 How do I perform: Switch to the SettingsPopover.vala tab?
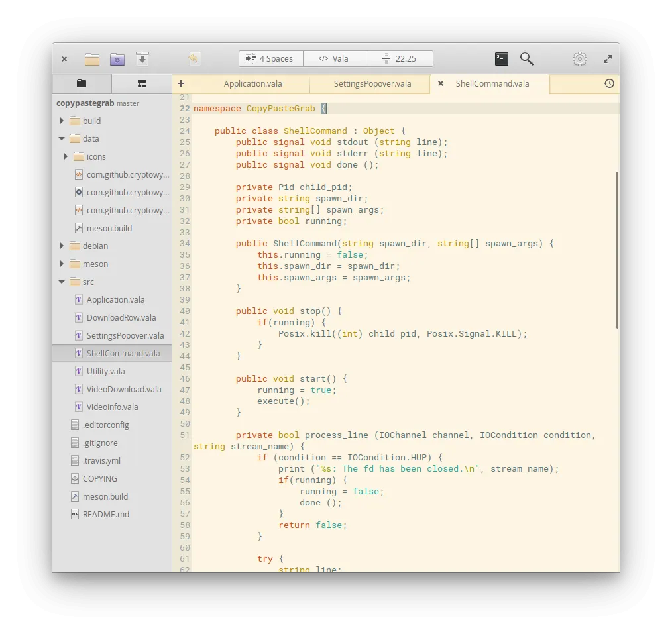pos(372,84)
